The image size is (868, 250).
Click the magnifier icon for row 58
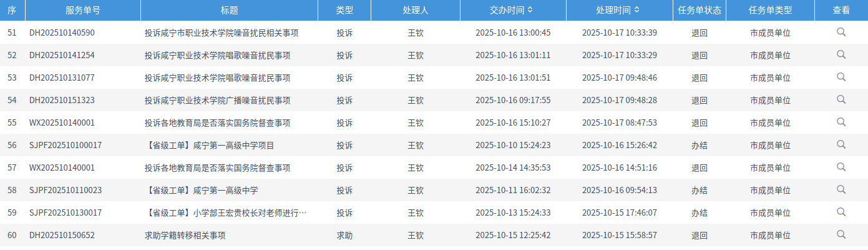841,190
